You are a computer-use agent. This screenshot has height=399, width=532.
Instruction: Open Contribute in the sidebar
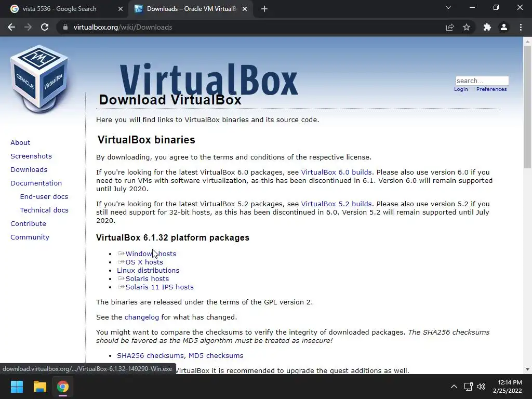[28, 224]
